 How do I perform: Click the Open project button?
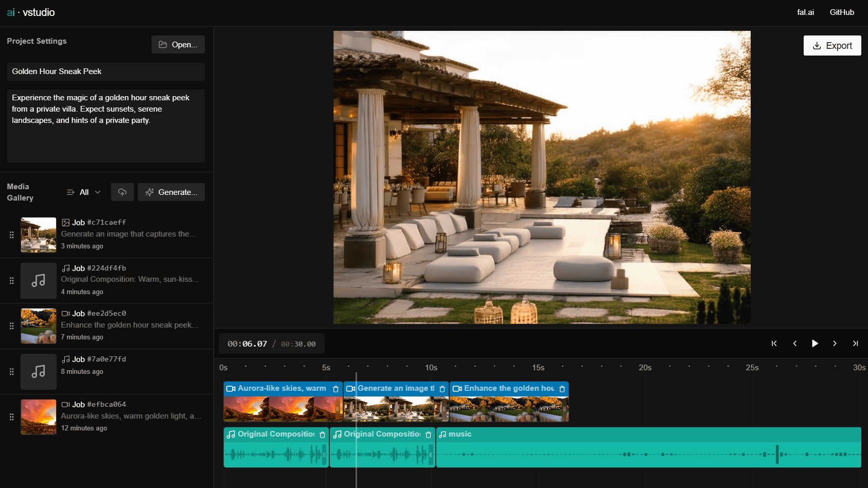178,45
